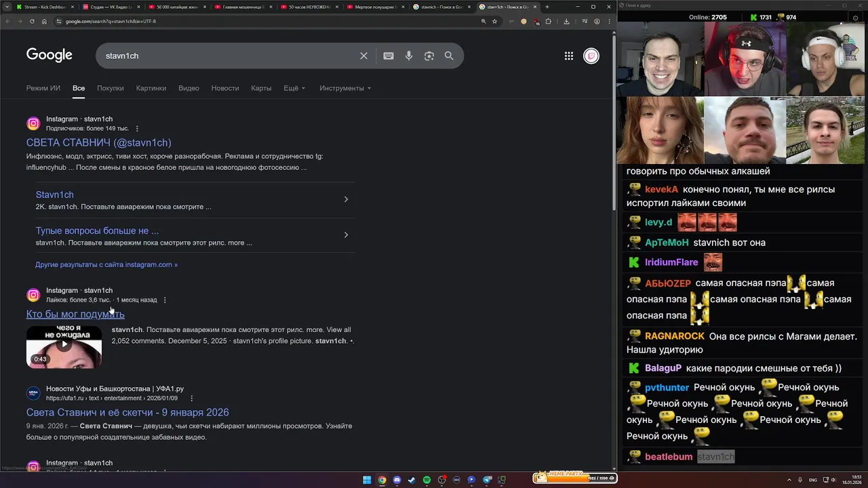Screen dimensions: 868x488
Task: Open Другие результаты с сайта instagram.com
Action: 106,264
